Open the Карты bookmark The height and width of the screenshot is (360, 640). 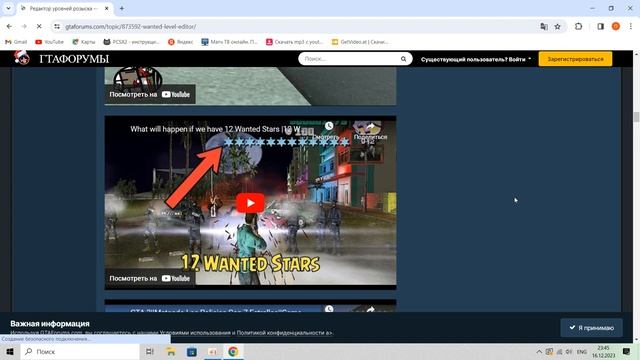coord(84,42)
